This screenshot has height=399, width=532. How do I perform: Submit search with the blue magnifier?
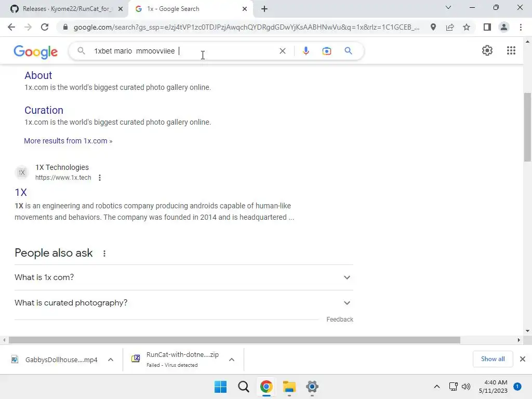(x=348, y=51)
